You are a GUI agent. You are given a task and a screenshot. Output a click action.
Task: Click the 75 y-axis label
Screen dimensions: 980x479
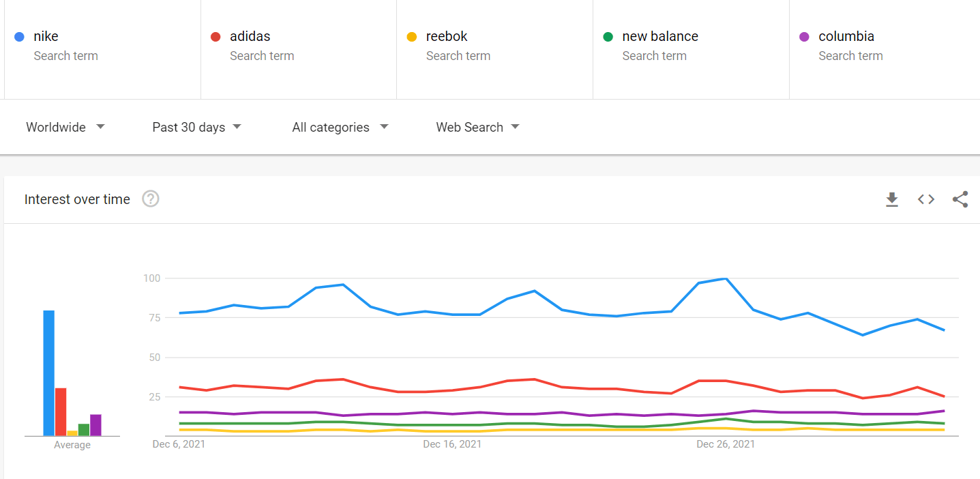point(154,318)
